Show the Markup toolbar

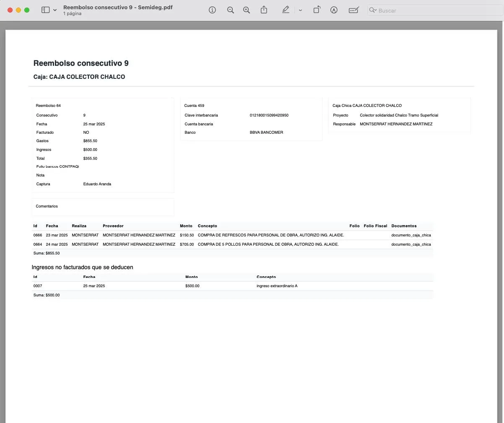(x=334, y=10)
